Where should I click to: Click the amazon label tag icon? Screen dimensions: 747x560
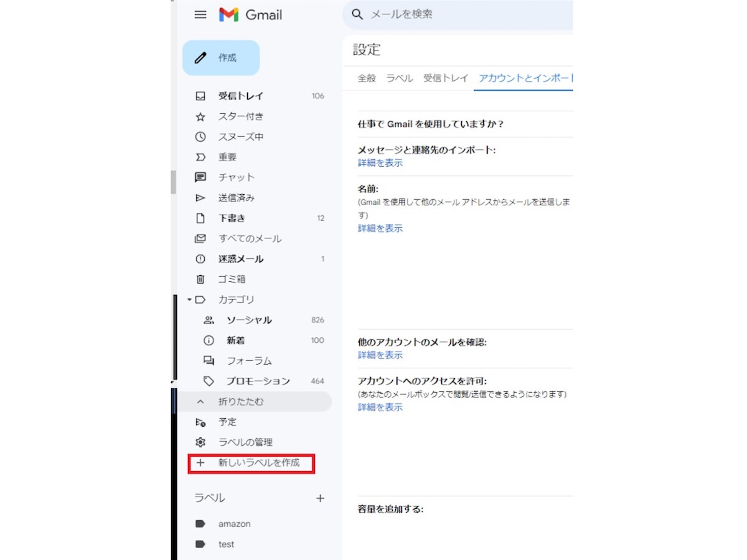point(200,524)
